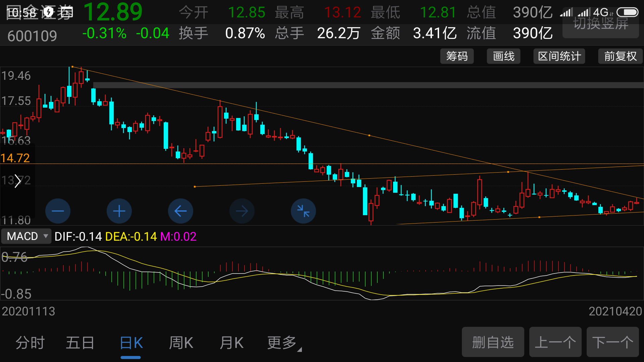The width and height of the screenshot is (644, 362).
Task: Tap highest price 13.12
Action: [x=342, y=13]
